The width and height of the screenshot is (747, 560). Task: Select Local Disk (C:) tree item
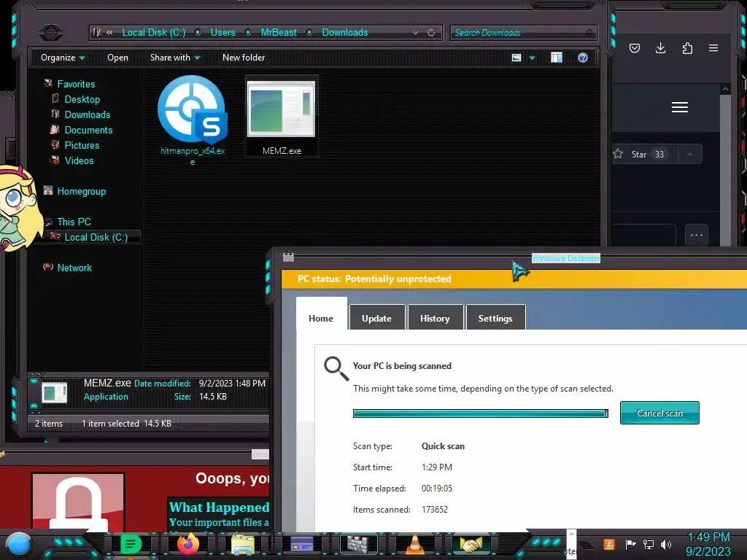[96, 237]
